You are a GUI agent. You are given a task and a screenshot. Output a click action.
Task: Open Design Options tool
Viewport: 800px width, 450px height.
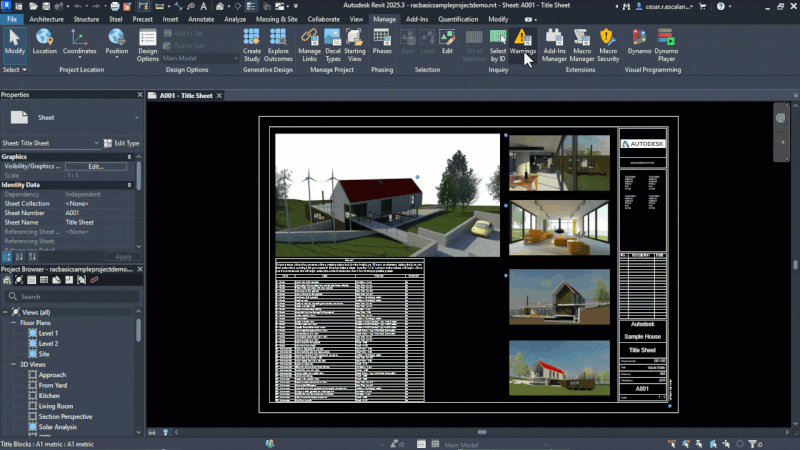[x=147, y=45]
